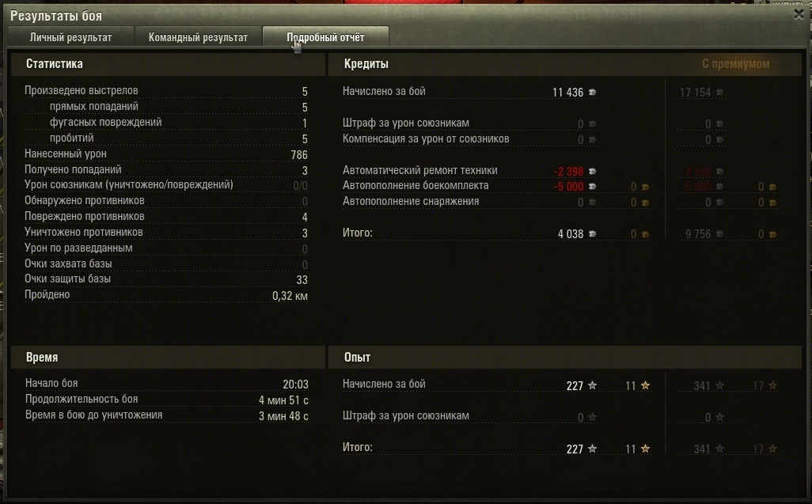Click the premium credits icon beside 17 154

tap(719, 93)
